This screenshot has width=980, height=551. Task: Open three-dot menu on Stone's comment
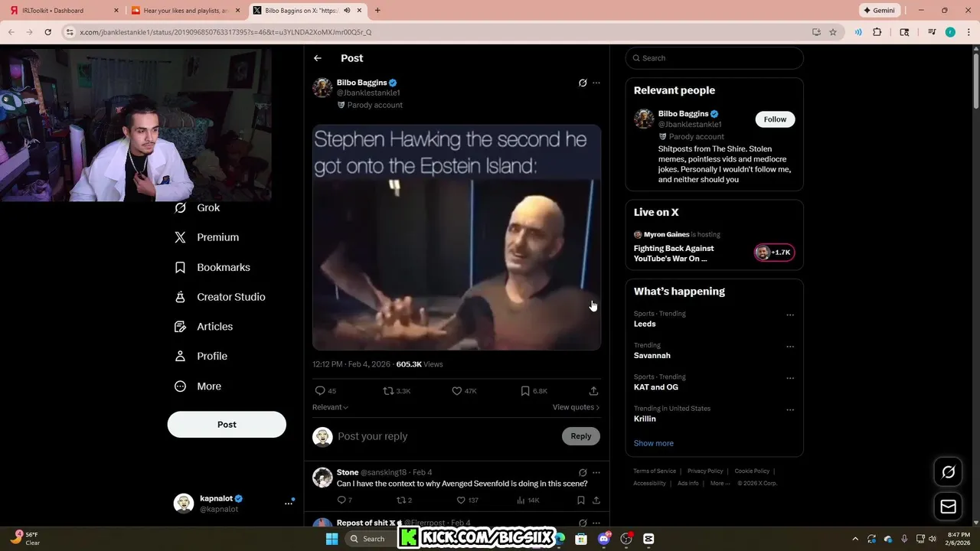pos(596,473)
